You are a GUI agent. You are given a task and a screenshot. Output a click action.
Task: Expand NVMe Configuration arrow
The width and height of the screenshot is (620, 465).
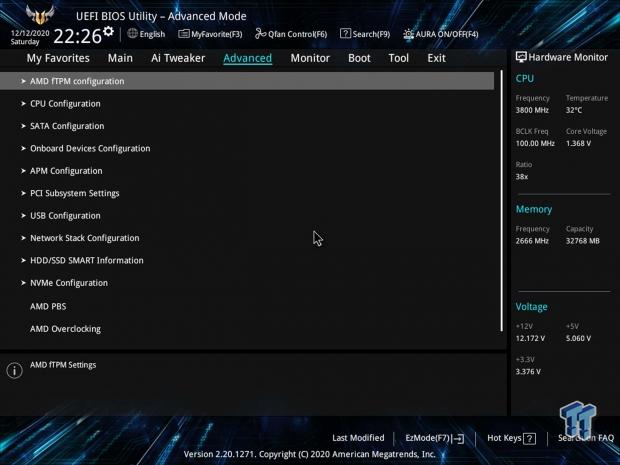click(x=23, y=283)
